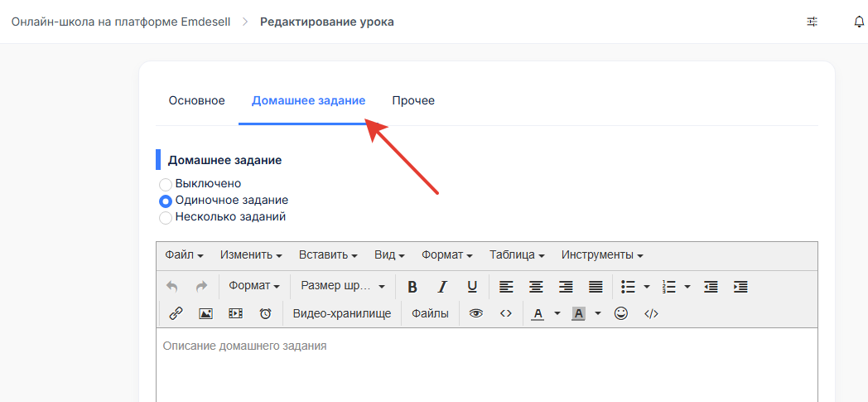The width and height of the screenshot is (868, 402).
Task: Insert a link with chain icon
Action: [176, 313]
